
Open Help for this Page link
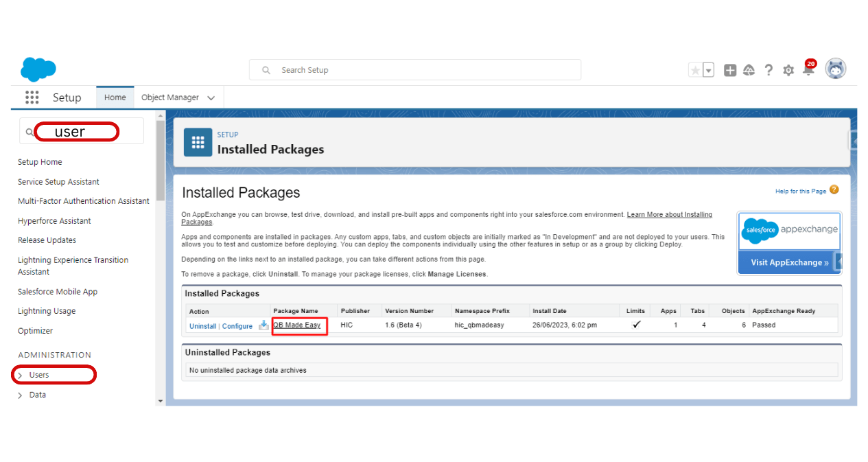coord(801,191)
